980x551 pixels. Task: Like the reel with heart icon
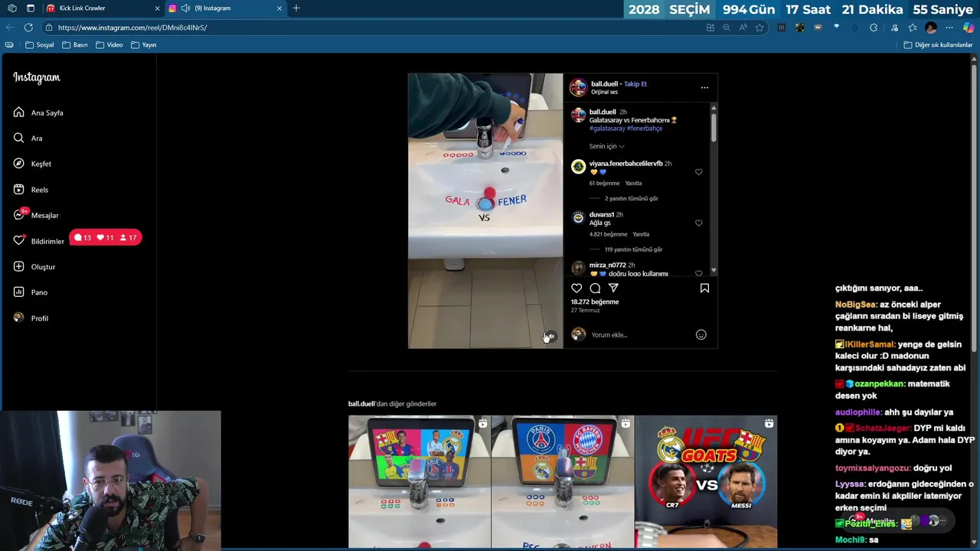(x=577, y=289)
